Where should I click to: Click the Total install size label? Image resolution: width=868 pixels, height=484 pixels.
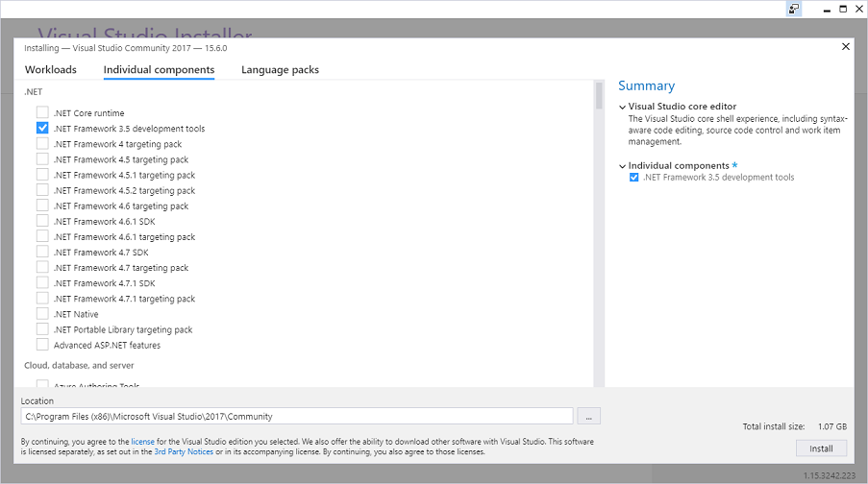(774, 426)
